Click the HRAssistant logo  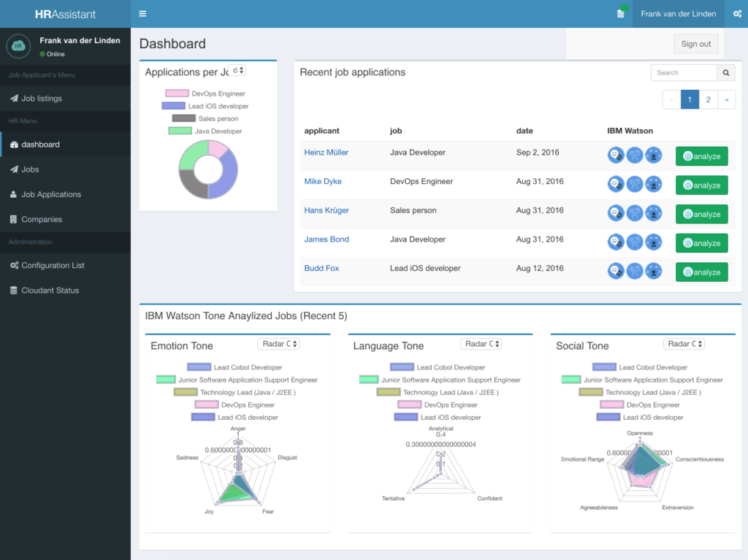coord(65,14)
